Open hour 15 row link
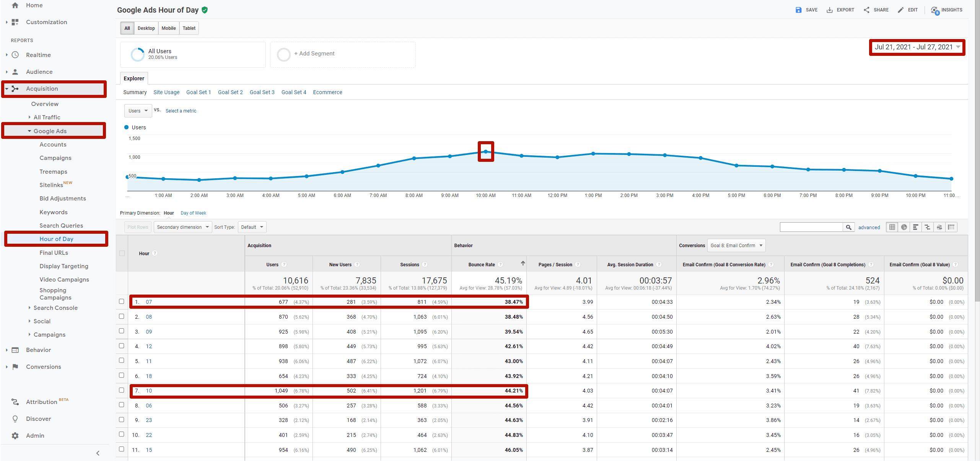The image size is (980, 461). point(149,450)
